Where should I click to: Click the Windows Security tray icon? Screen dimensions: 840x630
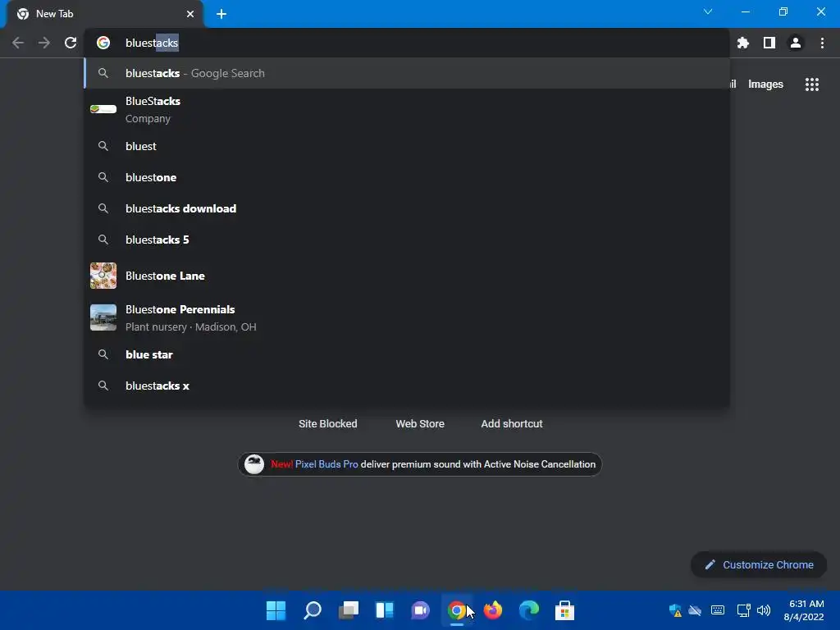click(675, 610)
